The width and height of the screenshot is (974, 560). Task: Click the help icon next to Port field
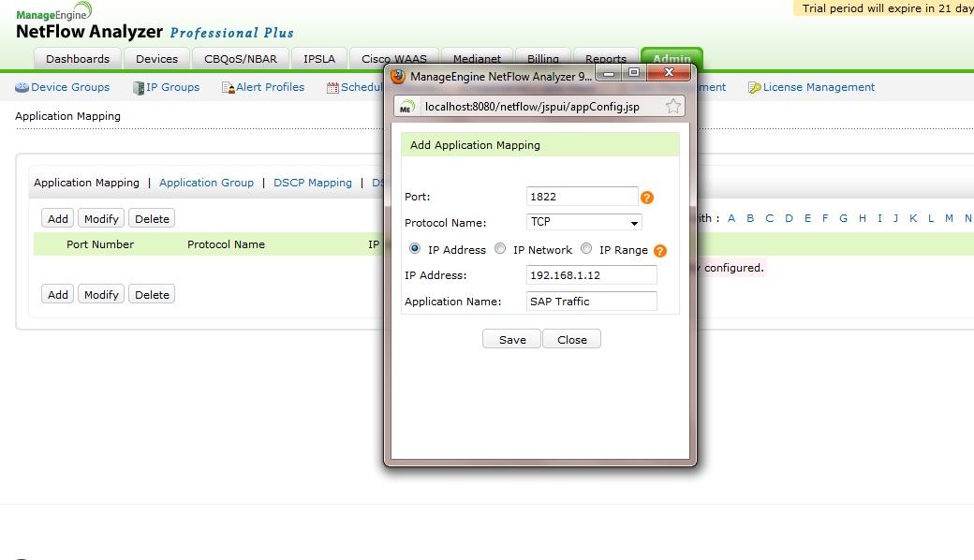[647, 198]
